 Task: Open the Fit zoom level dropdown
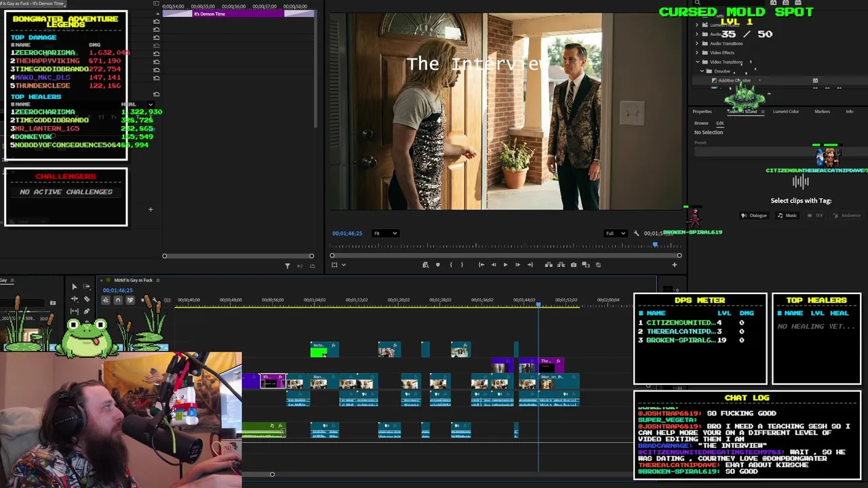point(385,233)
